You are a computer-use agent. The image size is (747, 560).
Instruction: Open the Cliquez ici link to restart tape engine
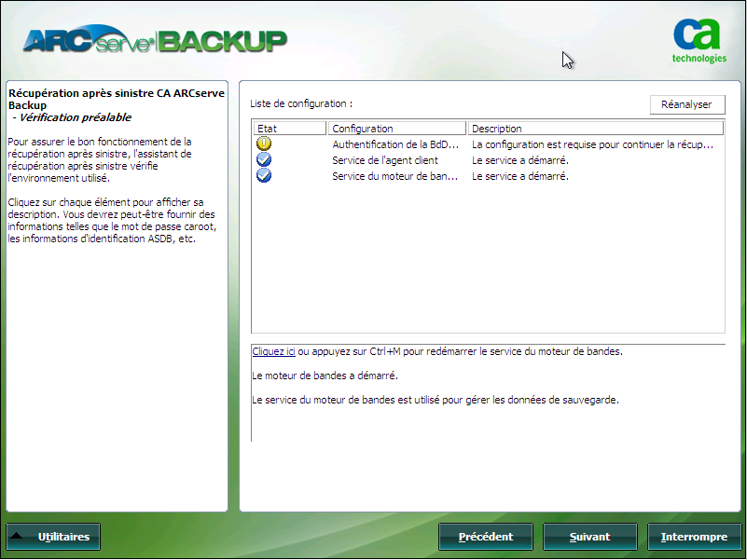(273, 351)
